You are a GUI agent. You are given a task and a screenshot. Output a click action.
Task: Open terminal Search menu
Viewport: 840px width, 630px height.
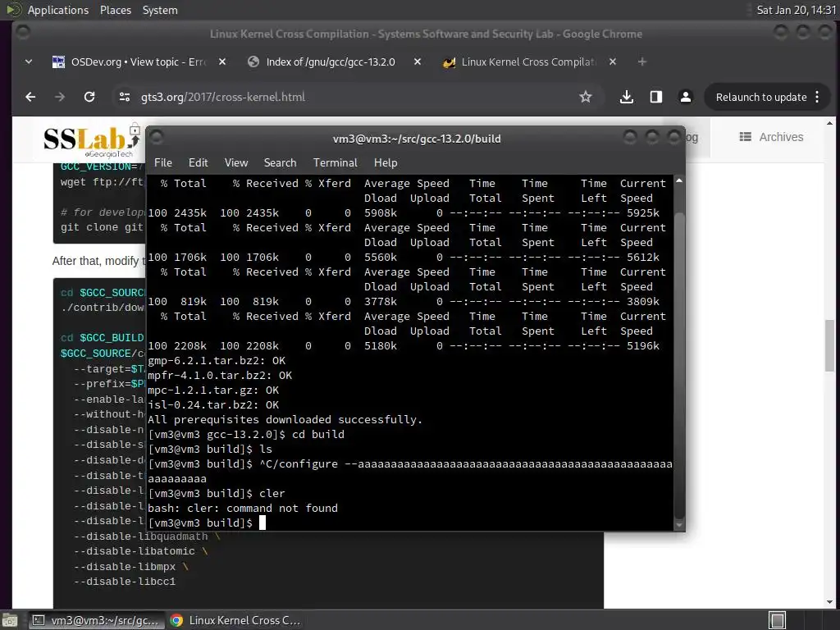coord(280,163)
